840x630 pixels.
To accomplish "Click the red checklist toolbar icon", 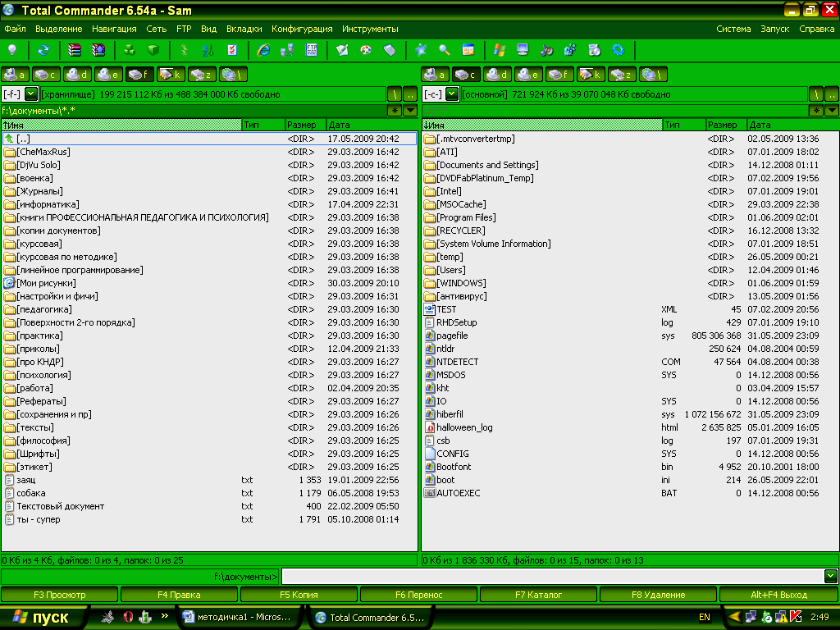I will (232, 50).
